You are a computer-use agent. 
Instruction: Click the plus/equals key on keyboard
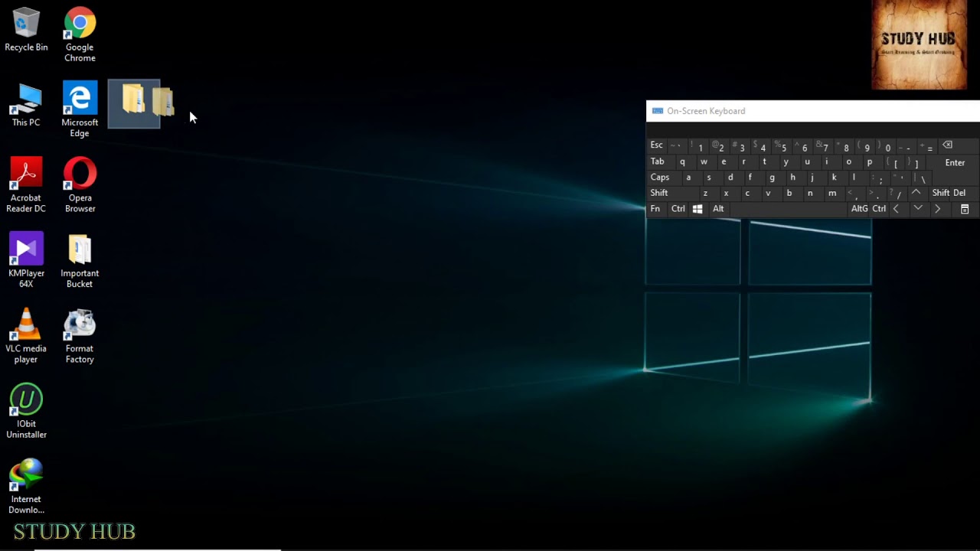click(927, 145)
